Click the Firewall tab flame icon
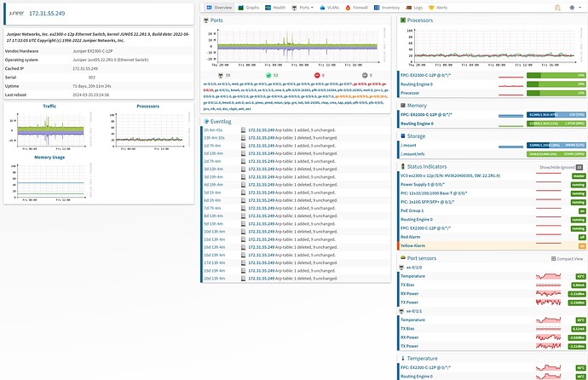This screenshot has height=380, width=588. pos(348,8)
